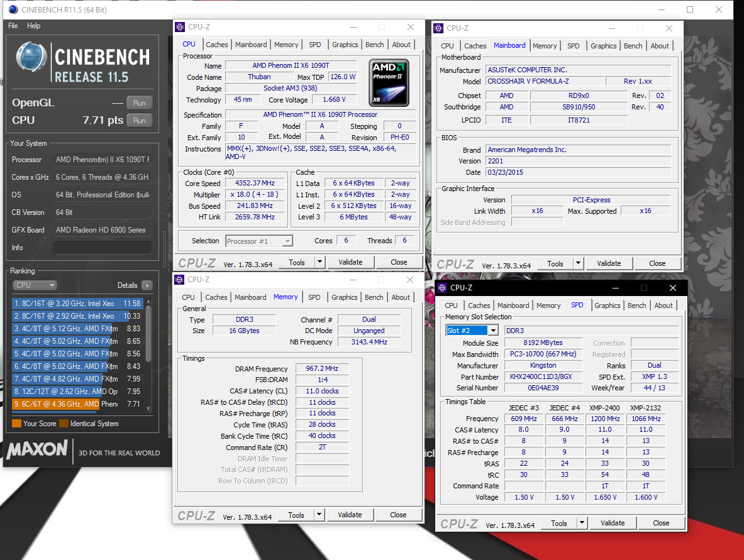Viewport: 744px width, 560px height.
Task: Click the Details arrow icon in Ranking panel
Action: tap(147, 285)
